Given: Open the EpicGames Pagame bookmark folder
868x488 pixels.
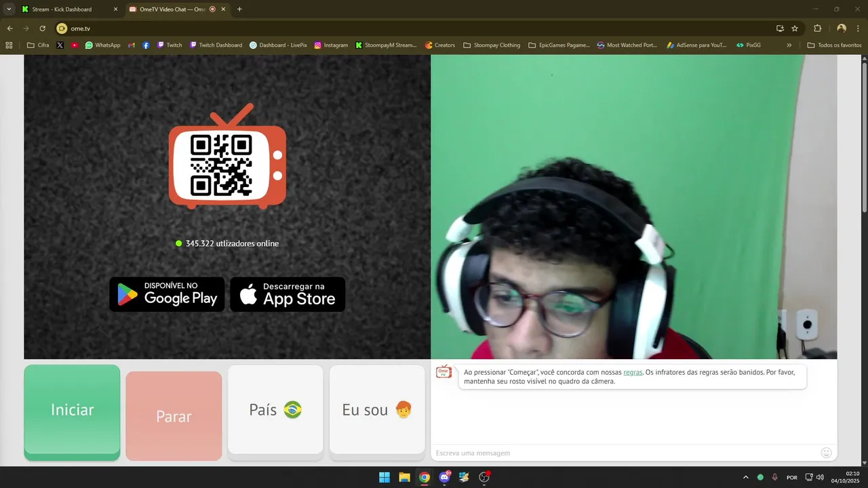Looking at the screenshot, I should (x=559, y=45).
